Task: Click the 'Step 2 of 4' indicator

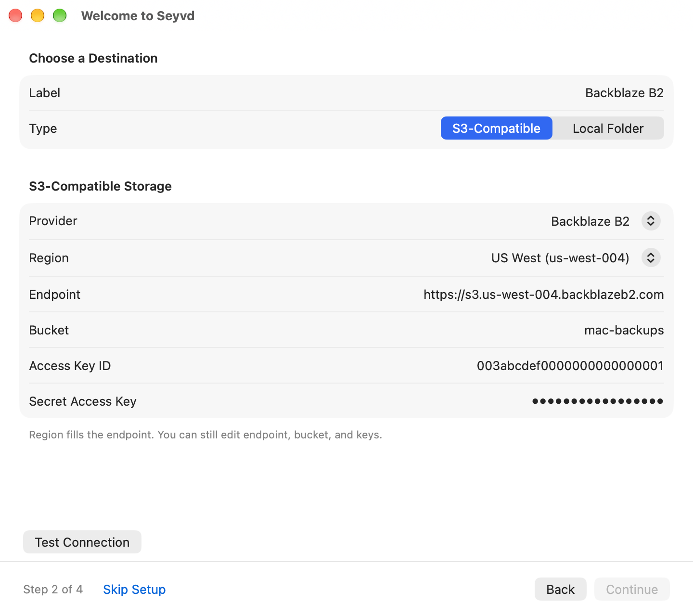Action: tap(53, 590)
